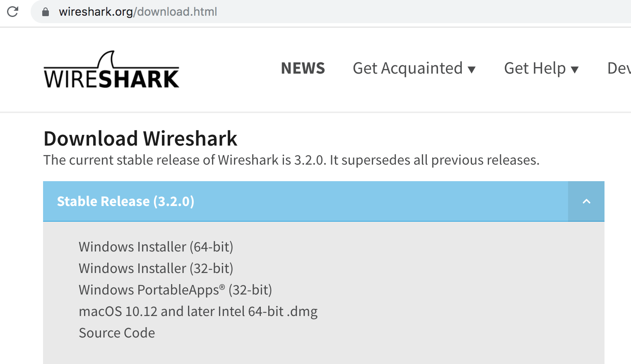Click the Download Wireshark heading
The image size is (631, 364).
click(x=140, y=139)
